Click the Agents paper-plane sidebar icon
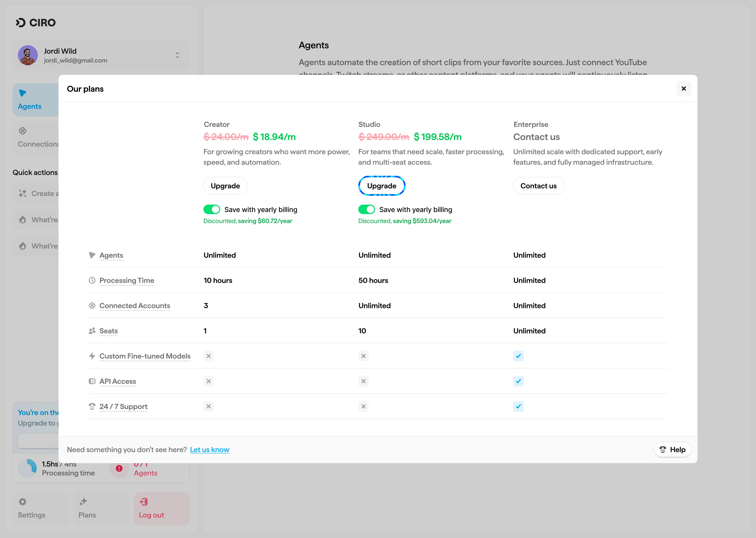756x538 pixels. pyautogui.click(x=23, y=93)
